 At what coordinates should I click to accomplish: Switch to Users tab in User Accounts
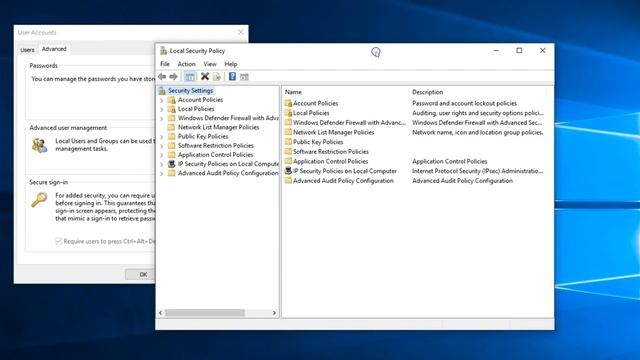(27, 50)
